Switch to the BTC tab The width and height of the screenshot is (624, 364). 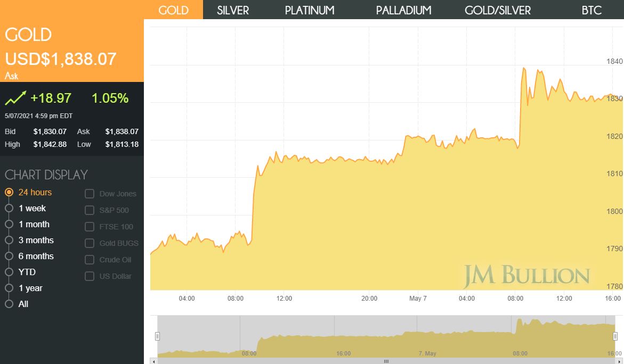(x=591, y=10)
